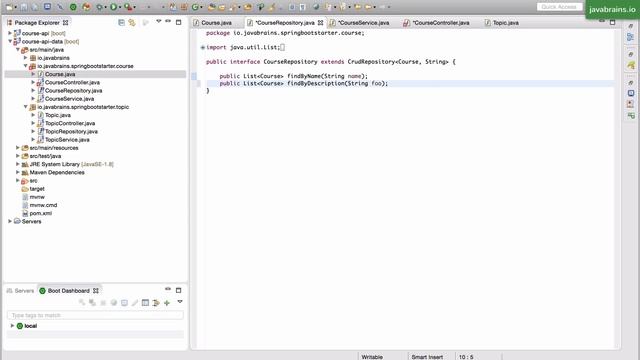The height and width of the screenshot is (360, 640).
Task: Click 'Writable' in the status bar
Action: (x=372, y=357)
